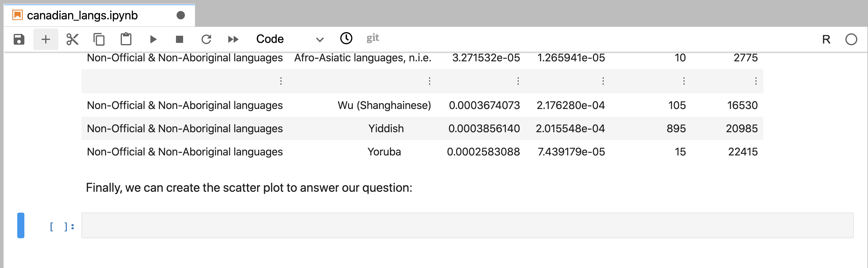The height and width of the screenshot is (268, 868).
Task: Click the 'Finally, we can create the scatter plot' text
Action: 249,188
